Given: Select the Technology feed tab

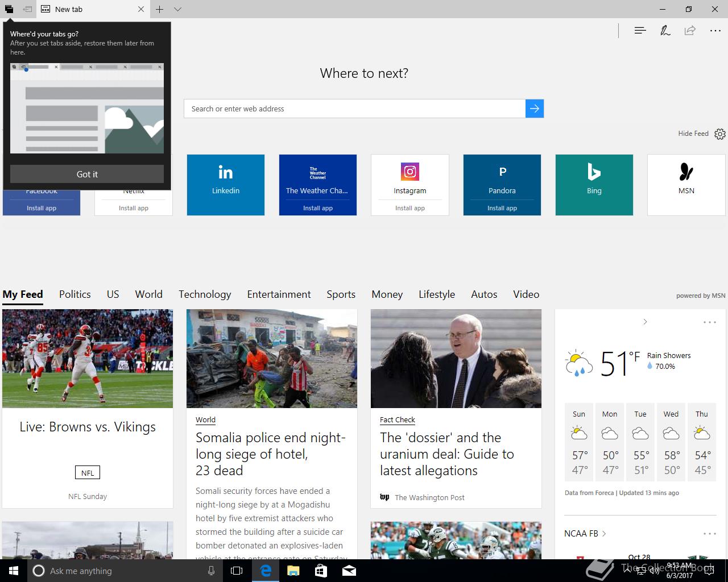Looking at the screenshot, I should 205,294.
